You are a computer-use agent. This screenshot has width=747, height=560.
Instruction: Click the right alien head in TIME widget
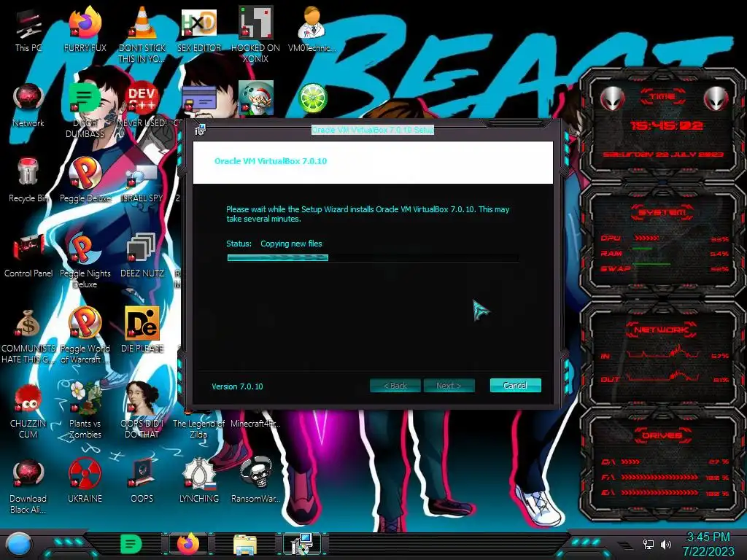tap(716, 98)
